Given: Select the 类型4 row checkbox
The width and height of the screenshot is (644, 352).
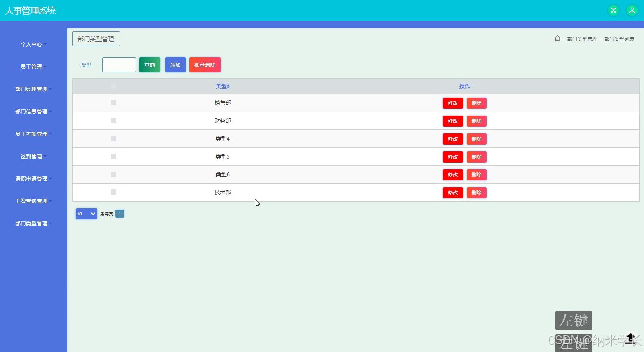Looking at the screenshot, I should click(114, 138).
